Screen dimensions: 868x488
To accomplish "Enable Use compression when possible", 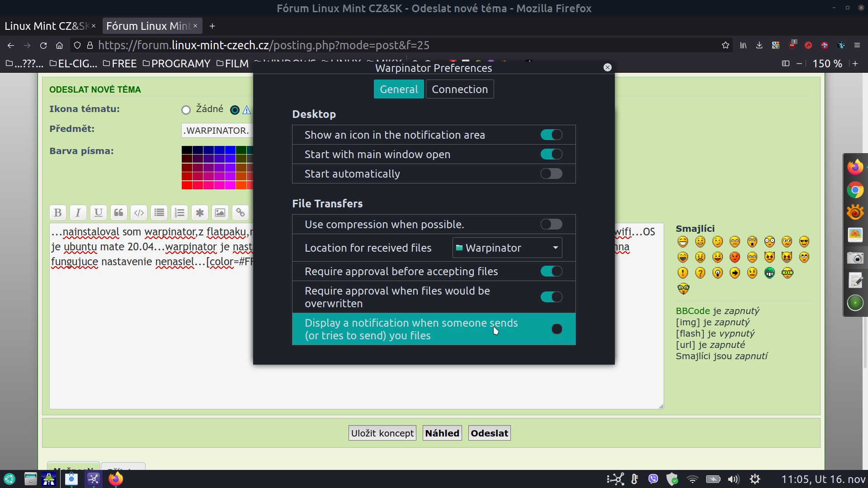I will coord(551,224).
